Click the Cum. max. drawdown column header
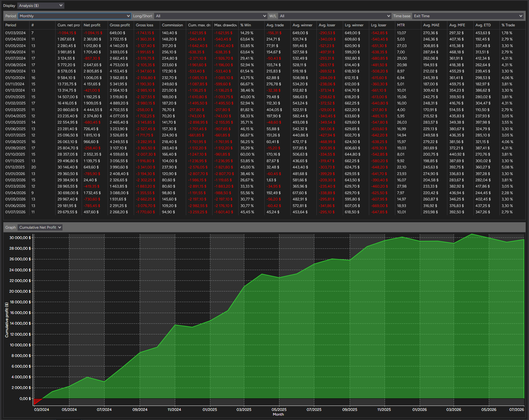The image size is (529, 420). pos(199,25)
